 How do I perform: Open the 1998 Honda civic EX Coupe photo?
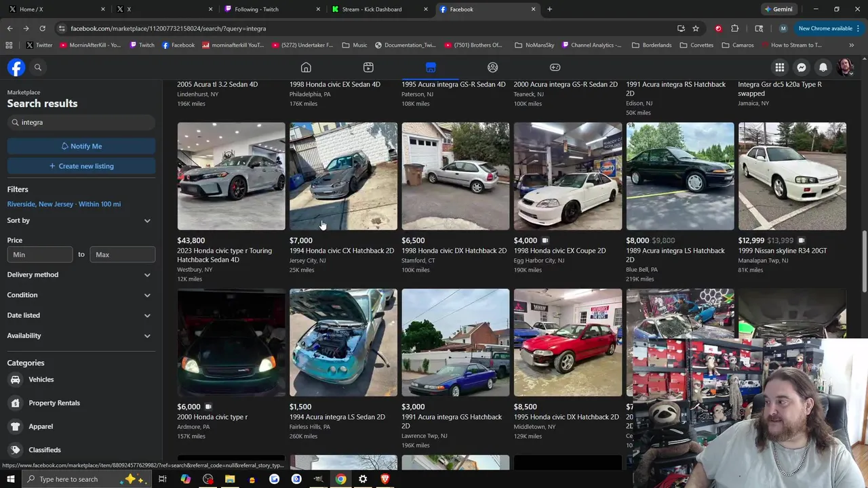[568, 176]
